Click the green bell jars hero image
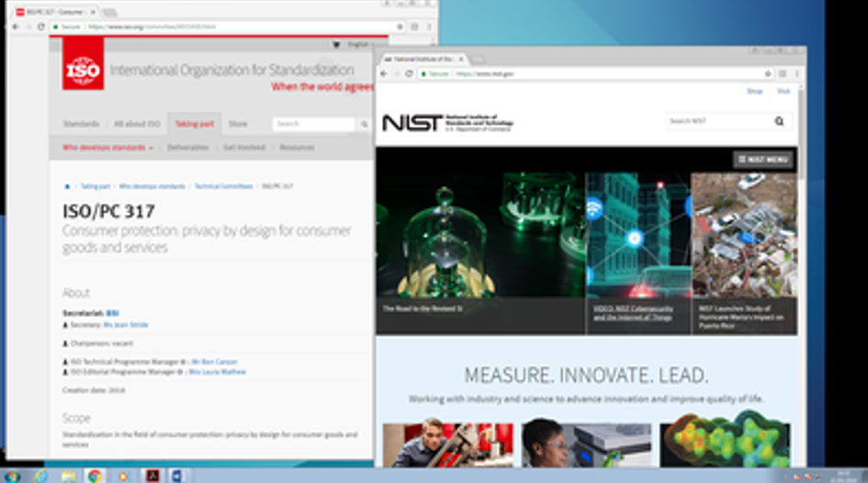 tap(480, 235)
